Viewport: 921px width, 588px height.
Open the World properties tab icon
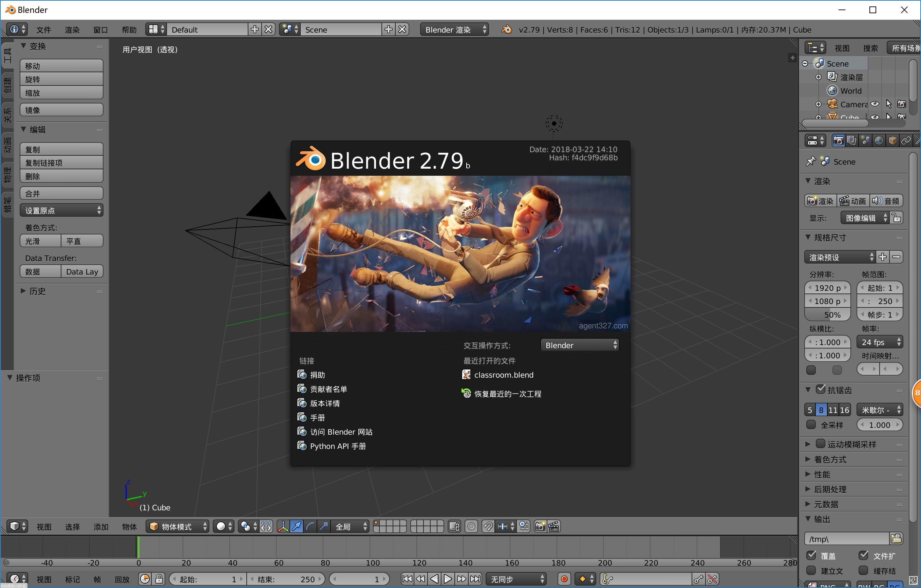click(879, 141)
